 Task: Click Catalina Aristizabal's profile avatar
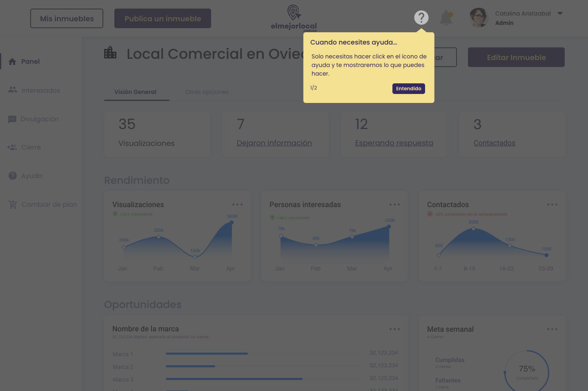pos(479,18)
